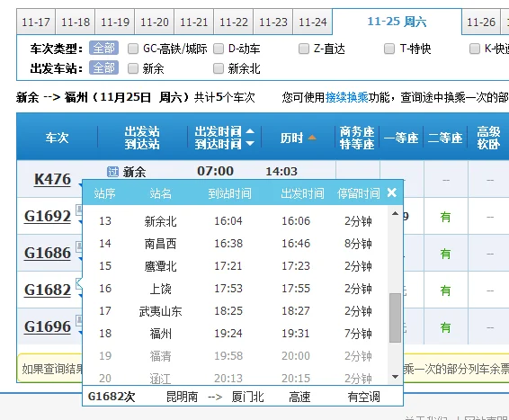Select the 11-25 周六 date tab
This screenshot has height=420, width=509.
pos(397,22)
